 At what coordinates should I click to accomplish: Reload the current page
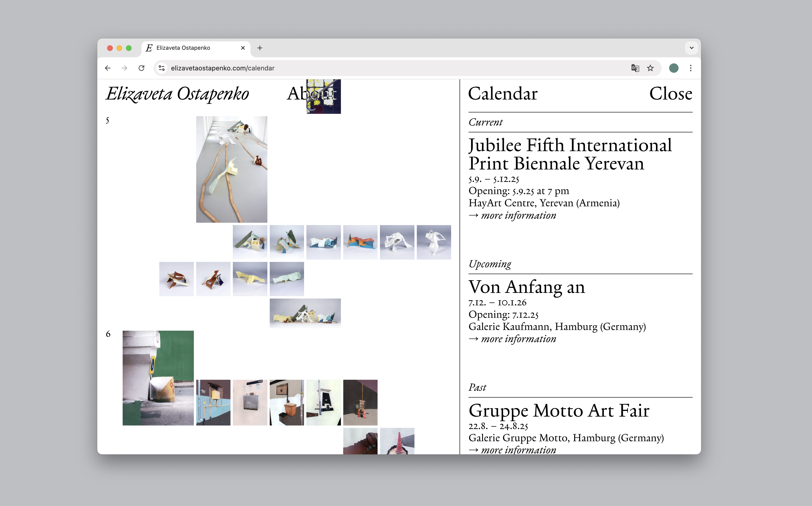click(141, 68)
